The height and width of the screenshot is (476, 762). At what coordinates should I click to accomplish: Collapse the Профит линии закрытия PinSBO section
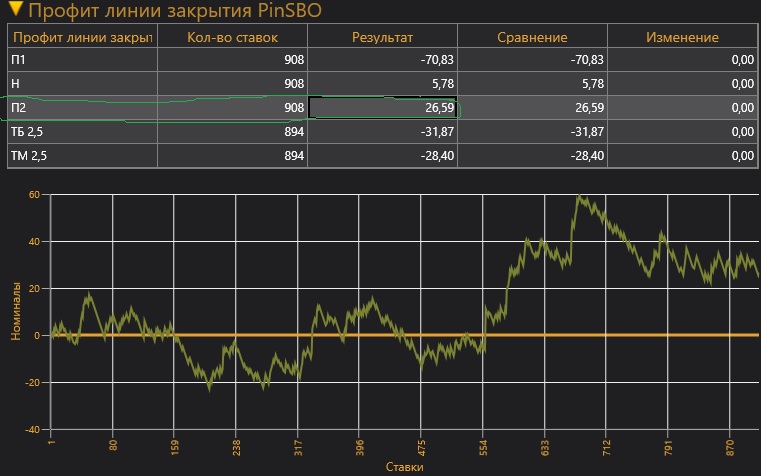(x=14, y=12)
